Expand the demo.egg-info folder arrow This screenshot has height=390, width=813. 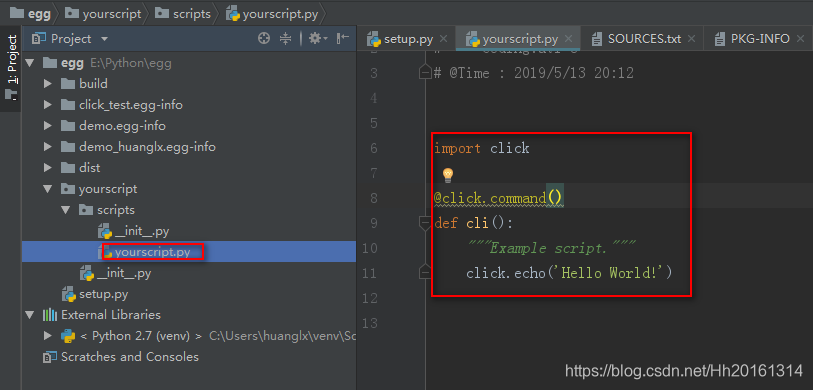coord(48,126)
